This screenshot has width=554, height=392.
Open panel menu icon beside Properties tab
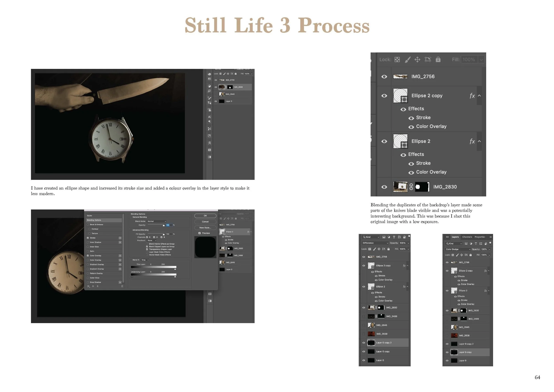(490, 237)
